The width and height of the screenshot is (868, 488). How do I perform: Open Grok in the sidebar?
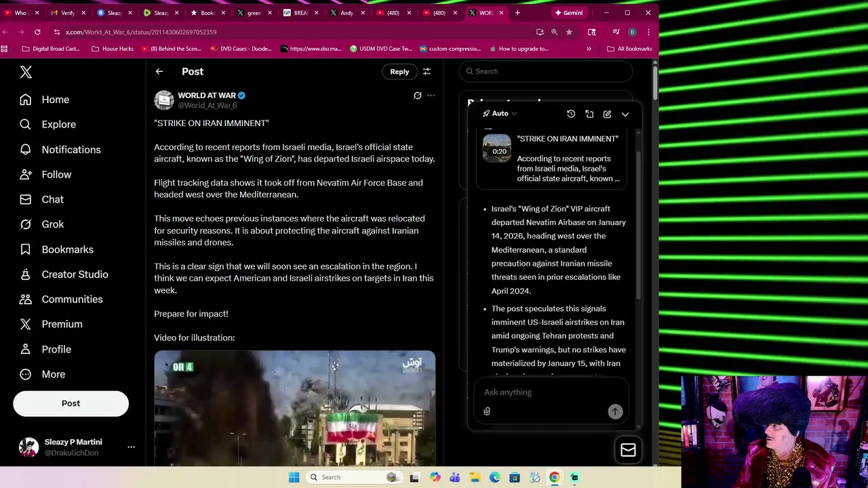(41, 224)
